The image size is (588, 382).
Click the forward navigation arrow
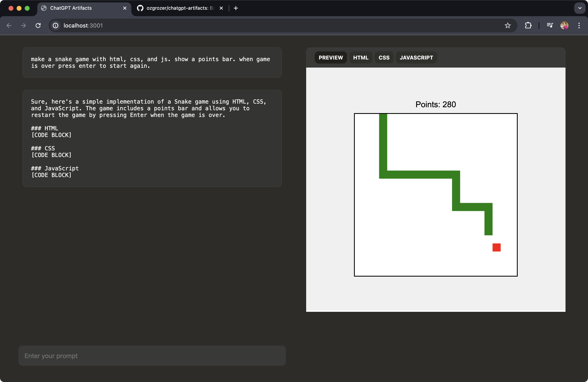click(x=24, y=25)
